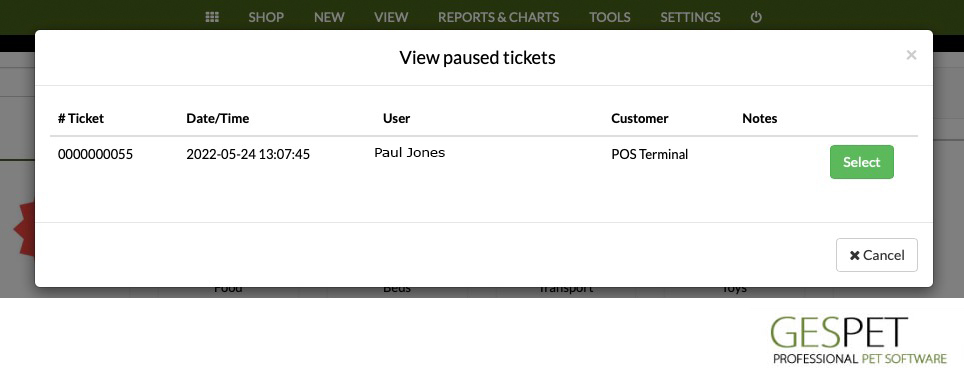This screenshot has height=384, width=964.
Task: Click the Paul Jones user cell
Action: pyautogui.click(x=409, y=153)
